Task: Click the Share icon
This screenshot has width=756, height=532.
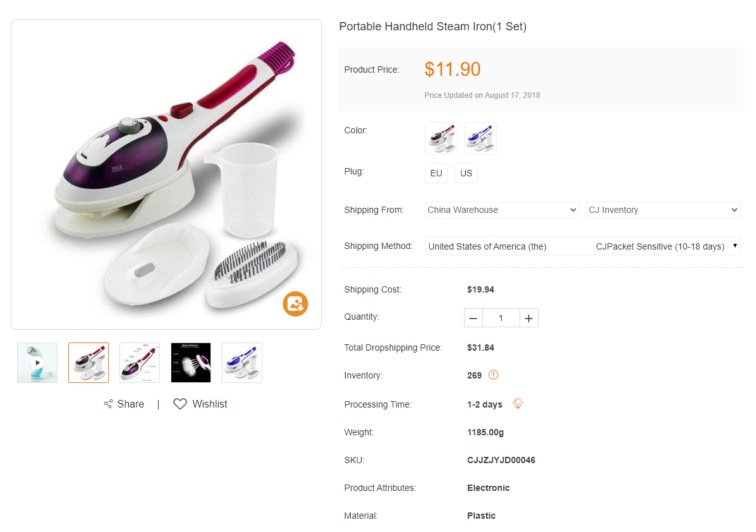Action: click(108, 404)
